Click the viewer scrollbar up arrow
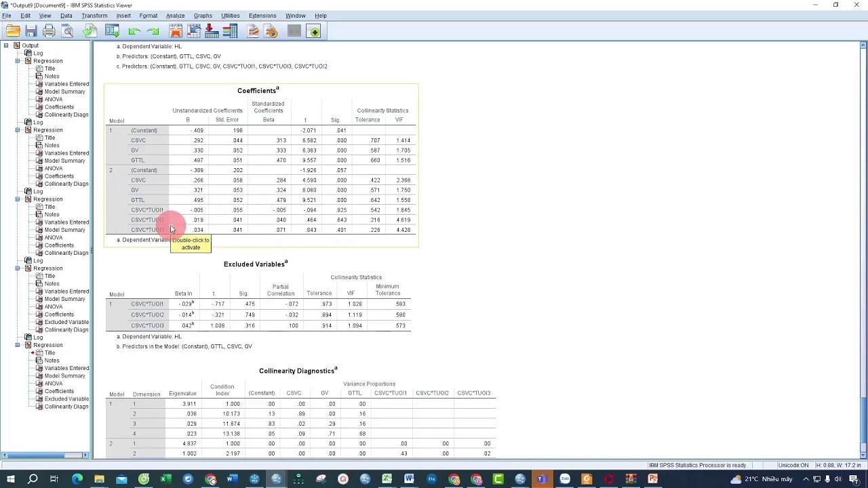The height and width of the screenshot is (488, 868). click(x=863, y=45)
